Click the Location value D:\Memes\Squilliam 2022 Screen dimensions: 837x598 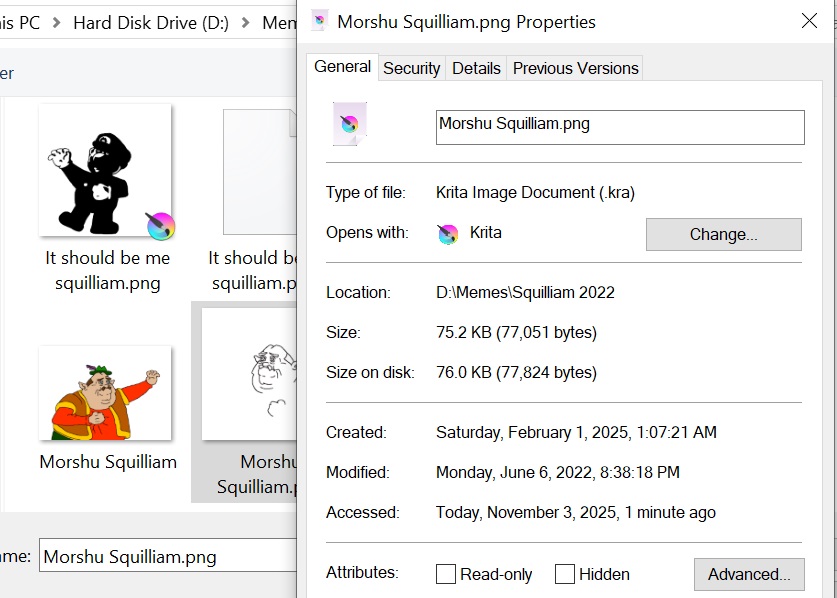[525, 293]
